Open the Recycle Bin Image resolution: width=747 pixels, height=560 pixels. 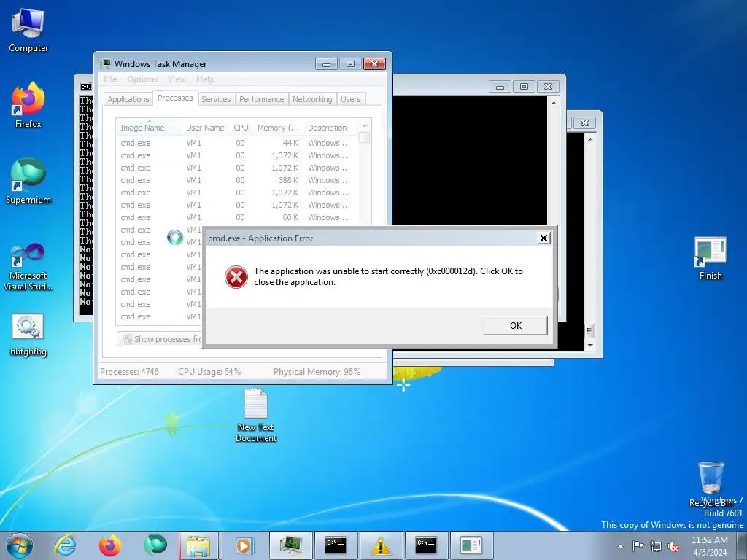pyautogui.click(x=711, y=484)
